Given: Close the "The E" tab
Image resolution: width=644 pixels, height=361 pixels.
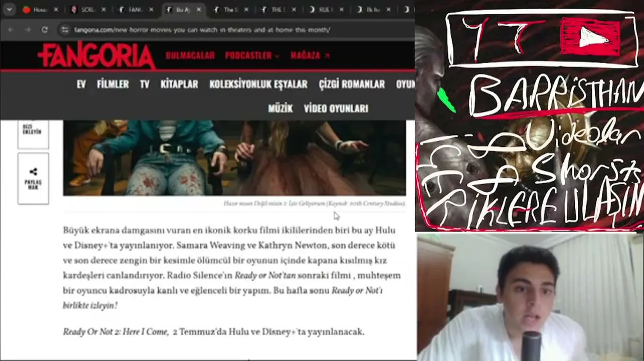Looking at the screenshot, I should click(246, 10).
